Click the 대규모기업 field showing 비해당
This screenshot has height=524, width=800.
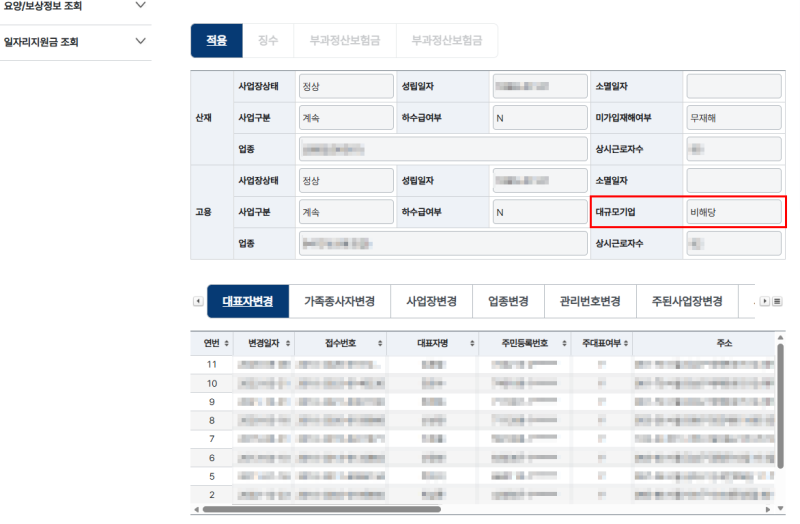coord(734,212)
